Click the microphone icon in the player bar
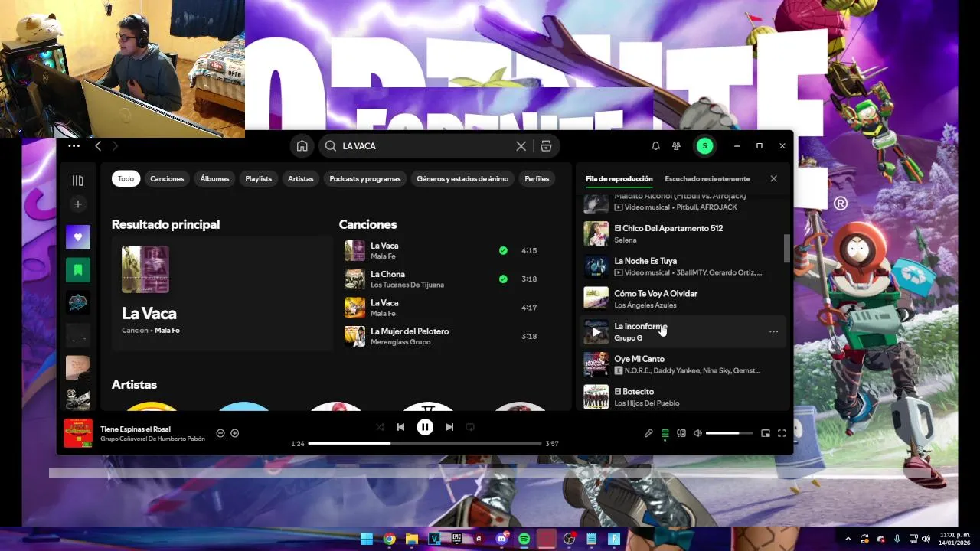This screenshot has height=551, width=980. (x=648, y=433)
